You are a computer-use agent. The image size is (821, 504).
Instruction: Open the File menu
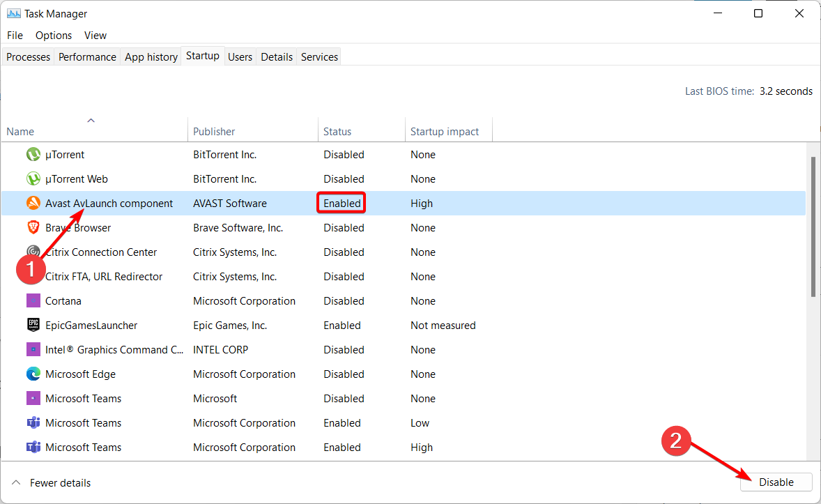pyautogui.click(x=15, y=35)
